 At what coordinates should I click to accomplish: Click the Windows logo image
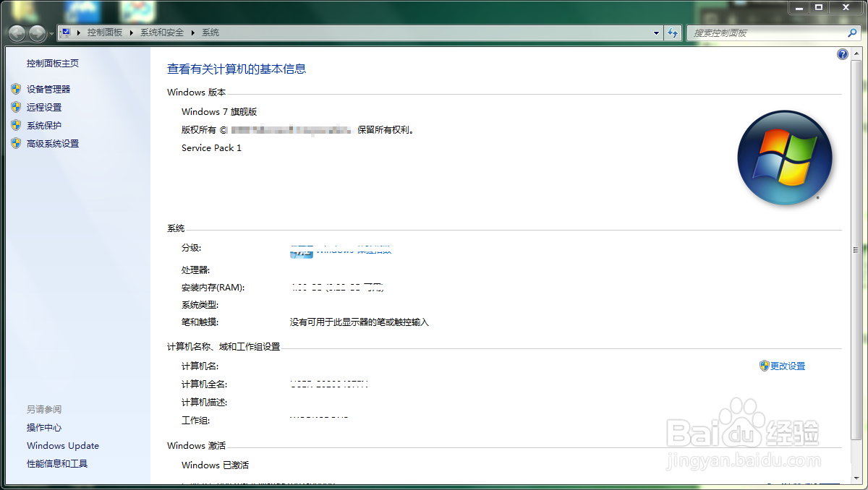pyautogui.click(x=785, y=158)
